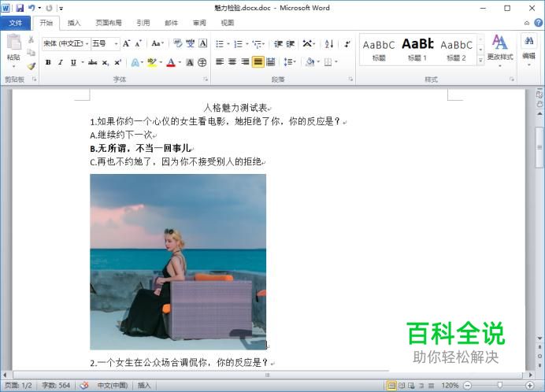Toggle align text left
Screen dimensions: 545x392
[x=220, y=62]
